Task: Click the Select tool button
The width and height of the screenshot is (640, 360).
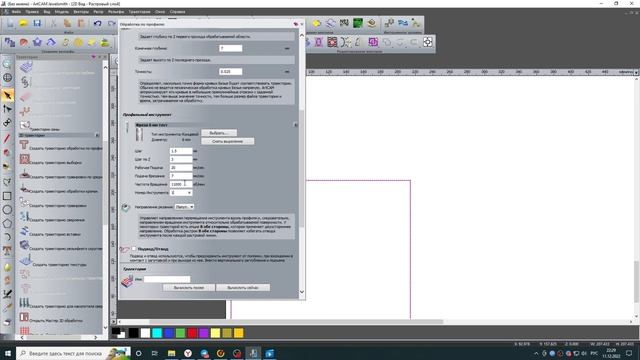Action: [219, 133]
